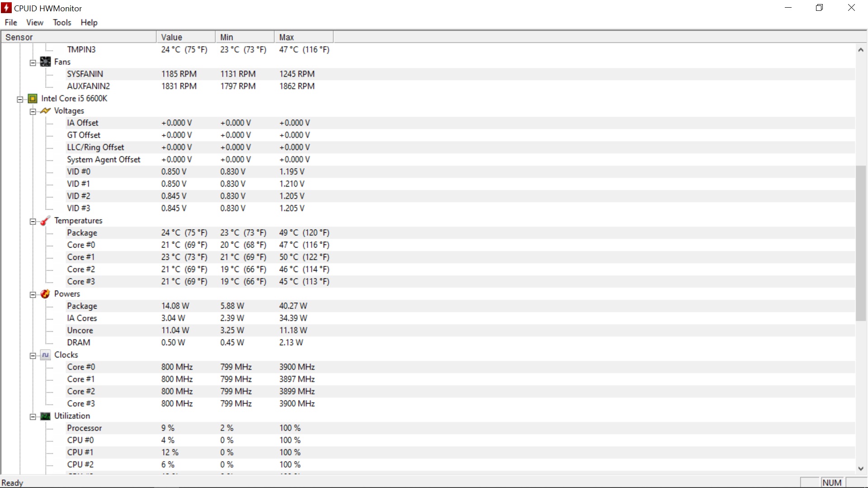868x488 pixels.
Task: Click the Utilization graph icon
Action: tap(45, 416)
